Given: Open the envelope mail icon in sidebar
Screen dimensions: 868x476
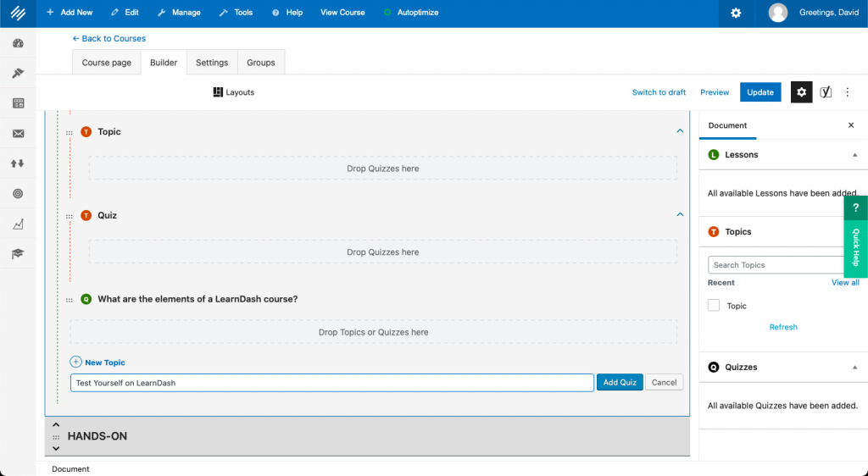Looking at the screenshot, I should coord(18,134).
